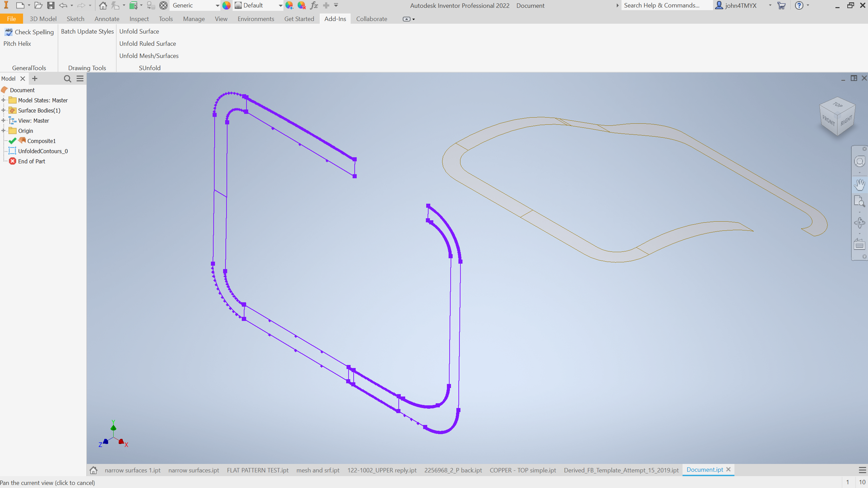Switch to mesh and srf.ipt document tab
Image resolution: width=868 pixels, height=488 pixels.
pyautogui.click(x=318, y=470)
